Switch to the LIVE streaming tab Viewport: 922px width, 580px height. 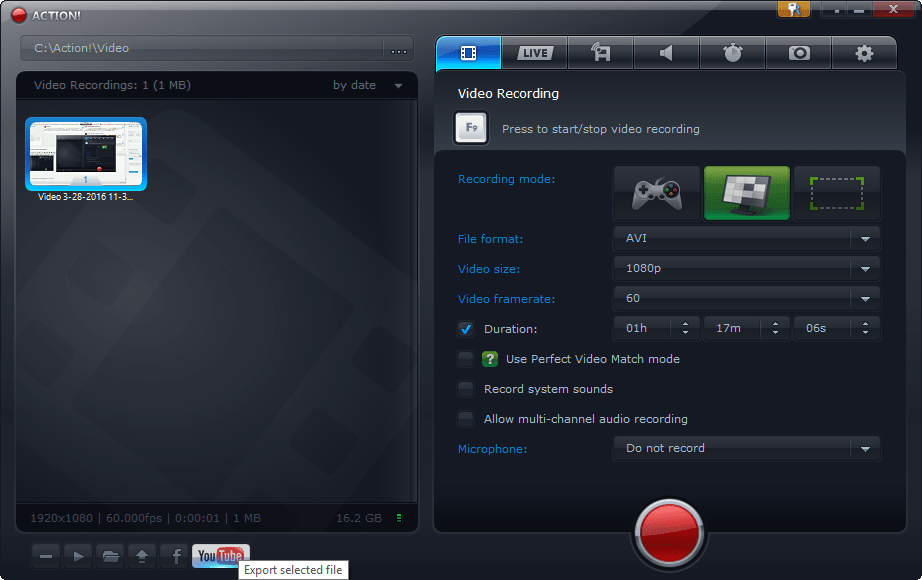535,53
